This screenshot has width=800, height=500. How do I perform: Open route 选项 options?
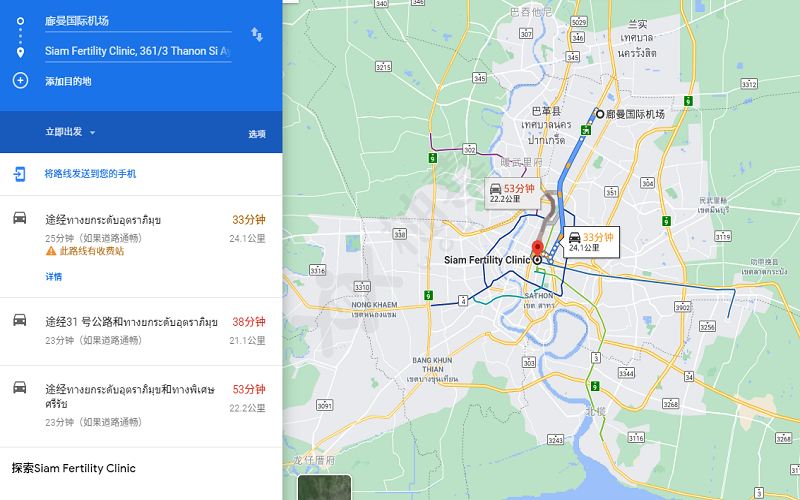coord(257,134)
